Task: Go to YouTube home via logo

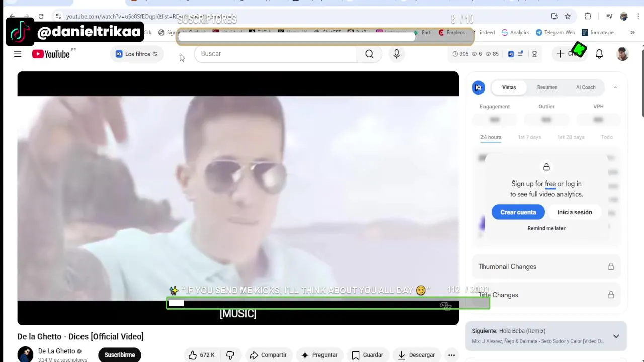Action: [51, 54]
